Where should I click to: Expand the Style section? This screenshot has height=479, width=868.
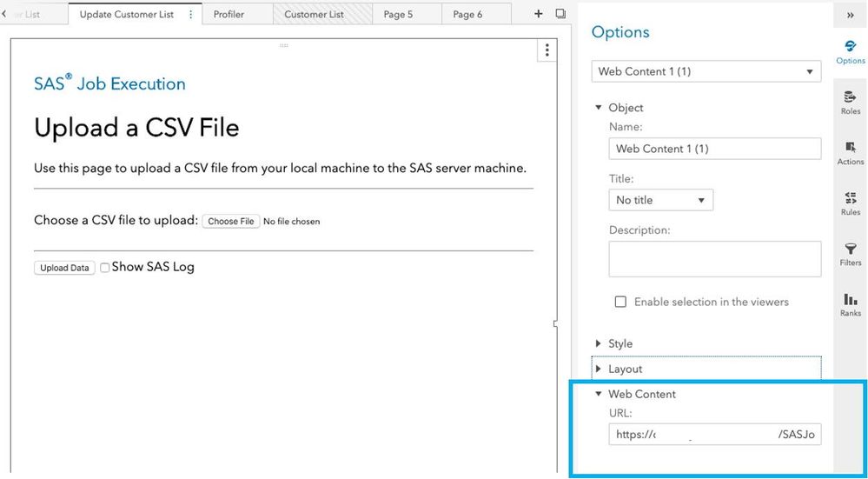point(620,343)
